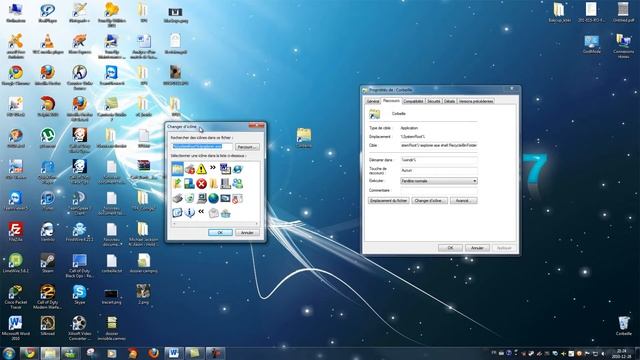This screenshot has width=640, height=360.
Task: Select the Skype desktop icon
Action: 79,295
